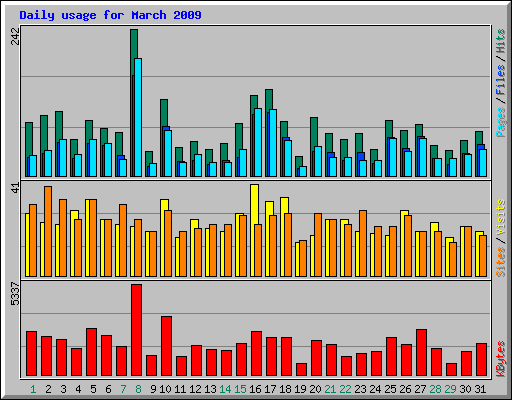Click day '27' on the x-axis
The image size is (512, 400).
pyautogui.click(x=420, y=389)
